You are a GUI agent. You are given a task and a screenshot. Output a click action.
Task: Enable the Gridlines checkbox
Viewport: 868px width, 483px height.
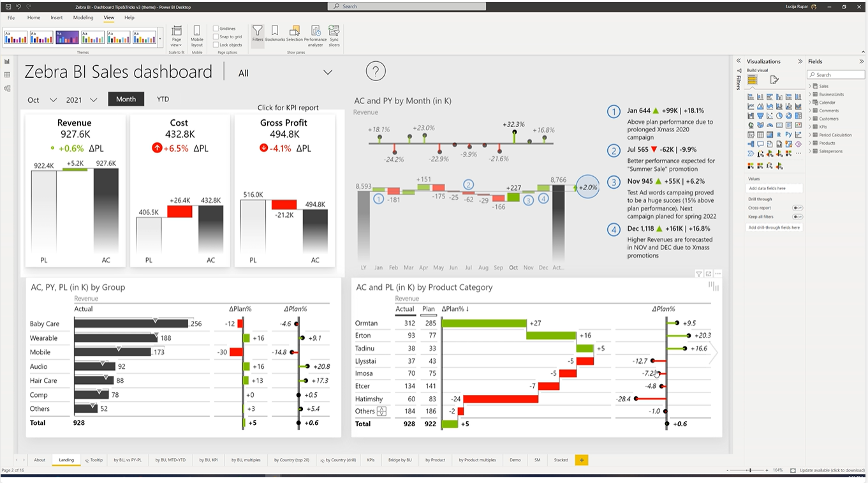[x=216, y=29]
